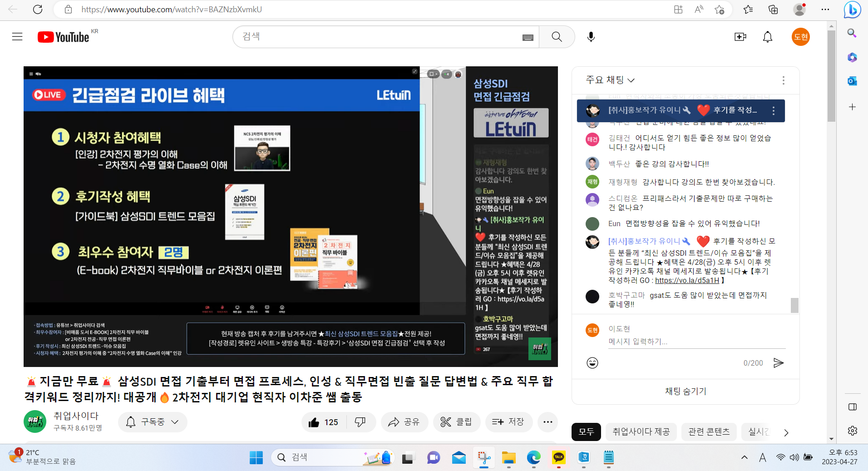Image resolution: width=868 pixels, height=471 pixels.
Task: Open the on-screen keyboard in search box
Action: (528, 37)
